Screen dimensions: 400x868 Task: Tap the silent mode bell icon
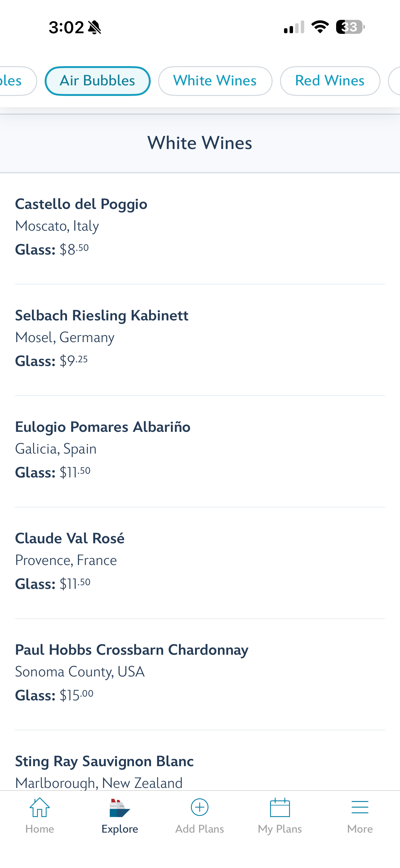pos(95,27)
